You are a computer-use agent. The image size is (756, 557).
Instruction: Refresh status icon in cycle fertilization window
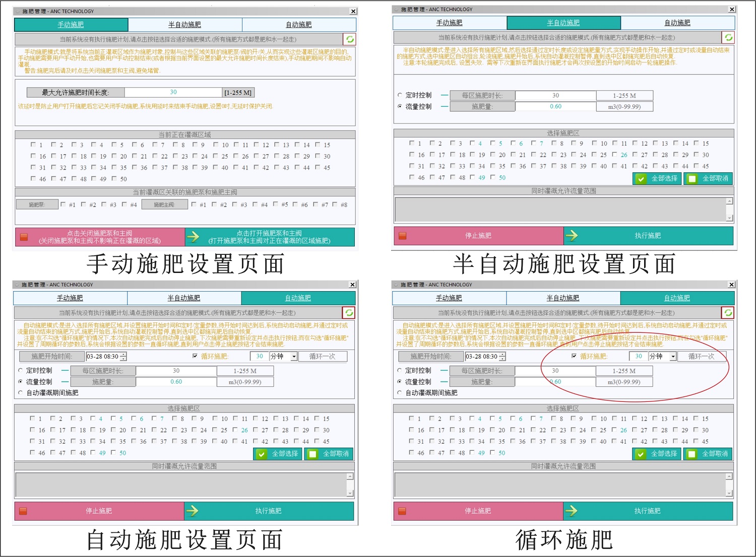[728, 313]
